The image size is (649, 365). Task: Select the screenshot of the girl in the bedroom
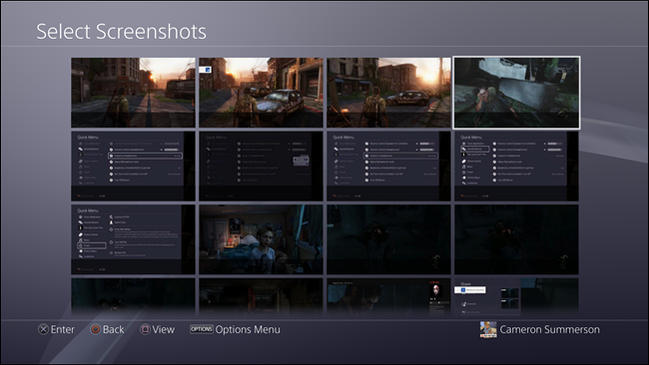point(261,239)
